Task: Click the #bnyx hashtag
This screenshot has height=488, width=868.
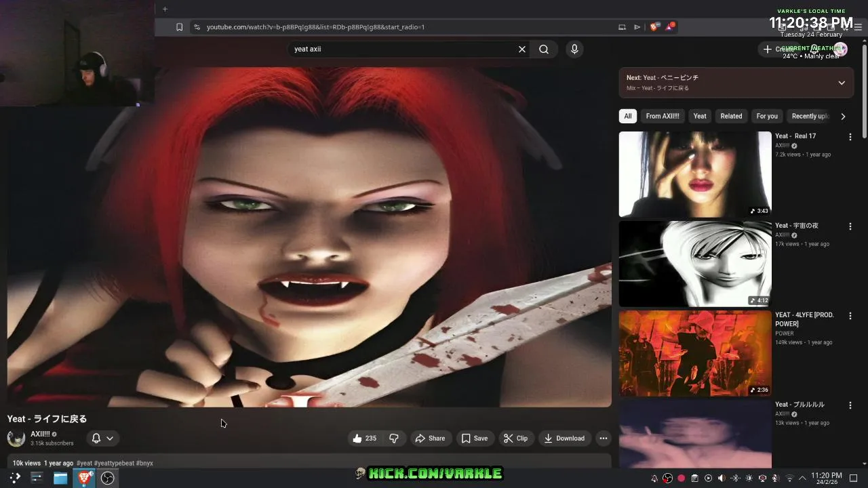Action: (144, 464)
